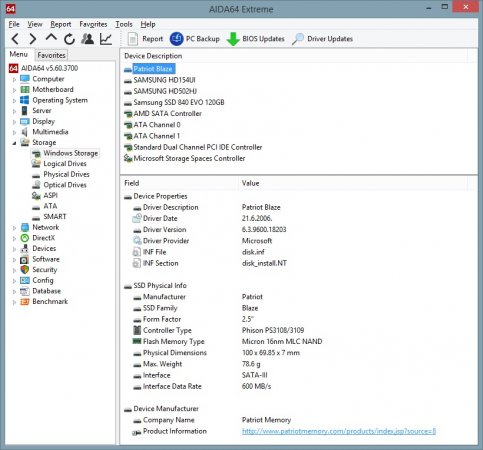Click the Benchmark icon in the tree

25,302
